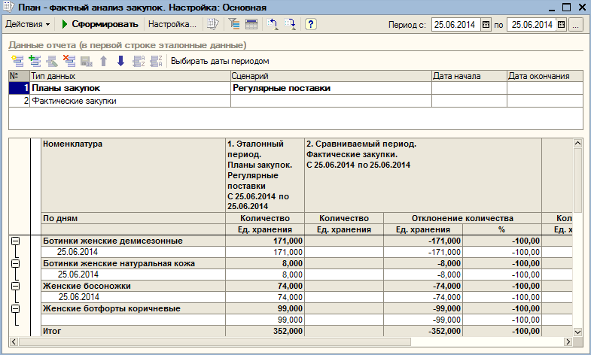The height and width of the screenshot is (364, 591).
Task: Move the row down with the blue arrow
Action: pyautogui.click(x=120, y=61)
